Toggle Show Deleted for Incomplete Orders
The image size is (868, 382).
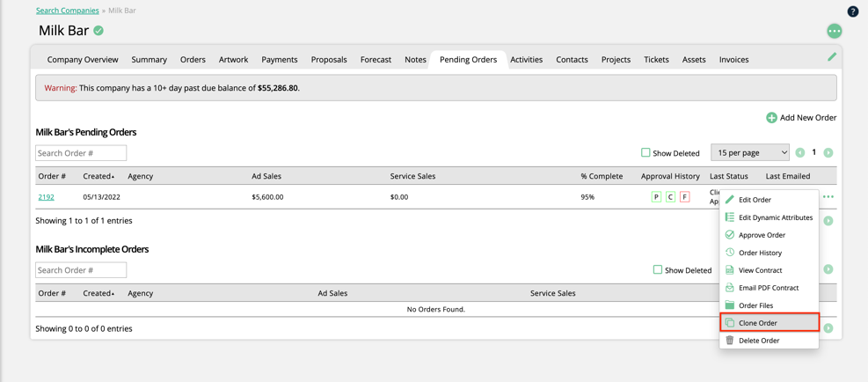coord(658,270)
